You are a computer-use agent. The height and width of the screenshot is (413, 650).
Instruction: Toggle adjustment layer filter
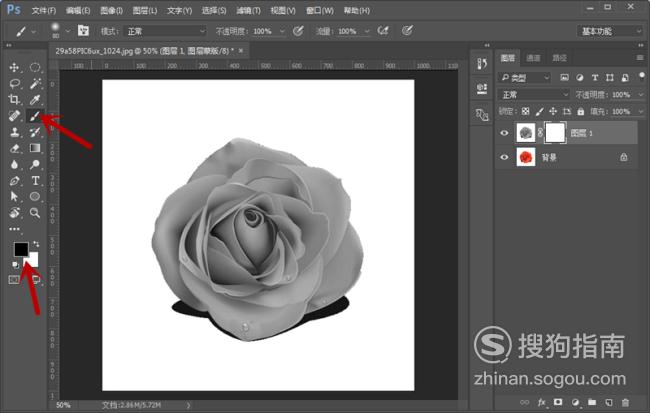coord(580,78)
